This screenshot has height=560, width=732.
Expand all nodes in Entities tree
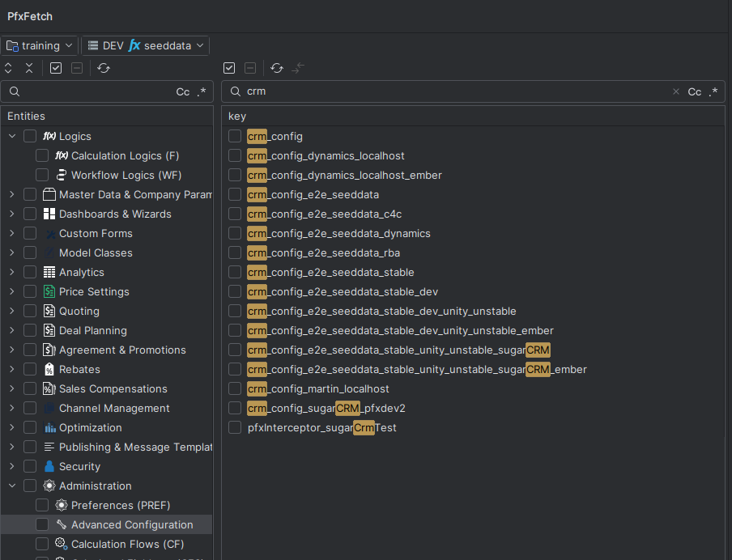9,69
